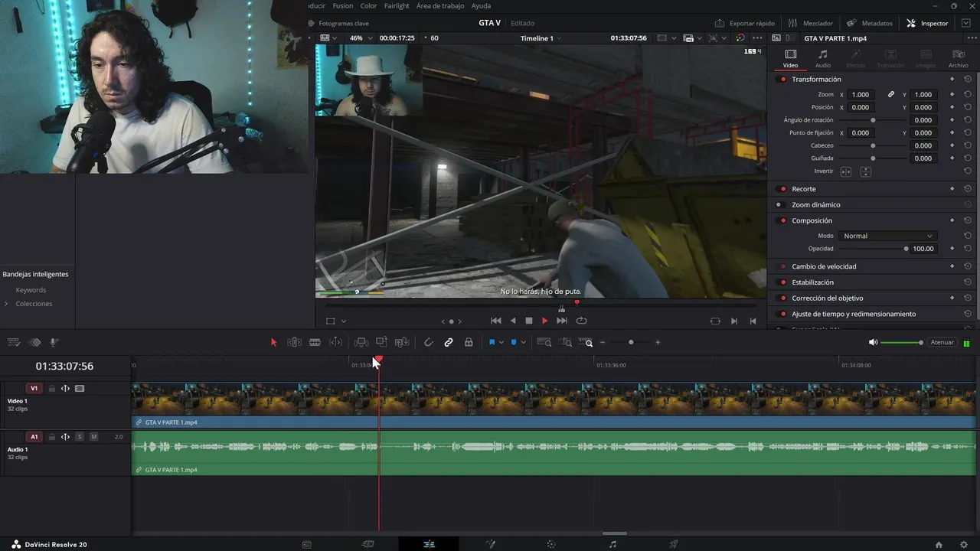Open the marker color dropdown arrow
This screenshot has width=980, height=551.
tap(524, 343)
